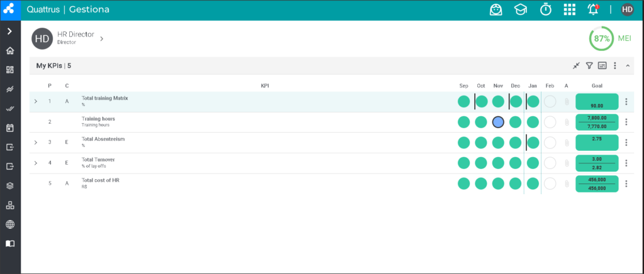Click the open book icon in sidebar
The width and height of the screenshot is (644, 274).
click(x=10, y=244)
